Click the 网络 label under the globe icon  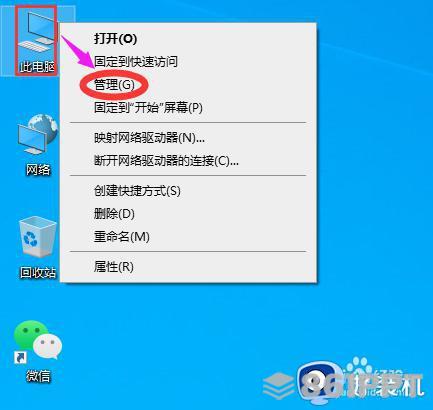(38, 170)
